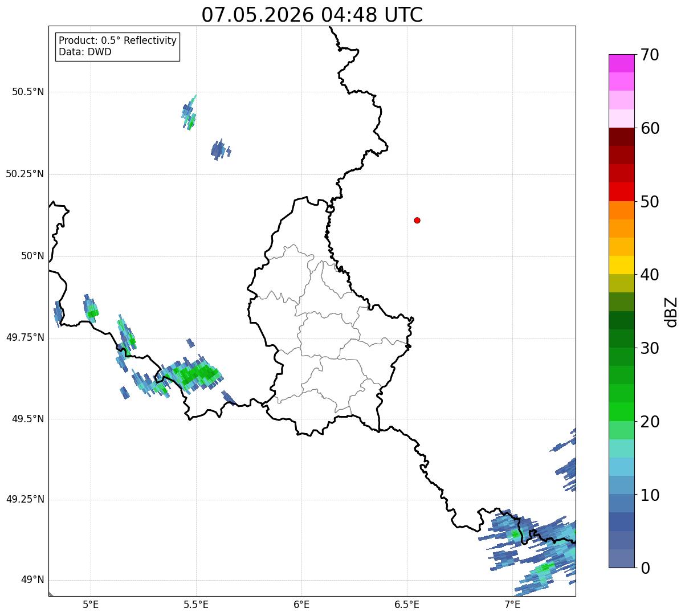Click the plot title 07.05.2026 04:48 UTC
This screenshot has height=616, width=685.
[x=312, y=15]
